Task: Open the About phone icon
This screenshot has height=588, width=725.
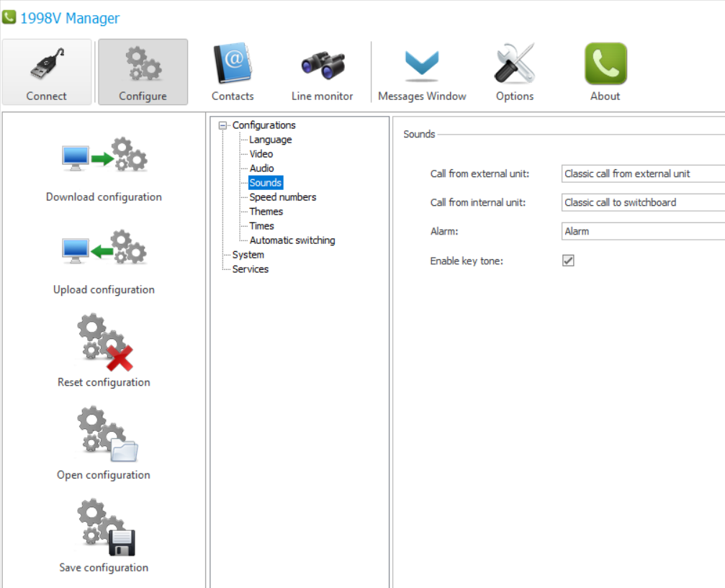Action: [605, 65]
